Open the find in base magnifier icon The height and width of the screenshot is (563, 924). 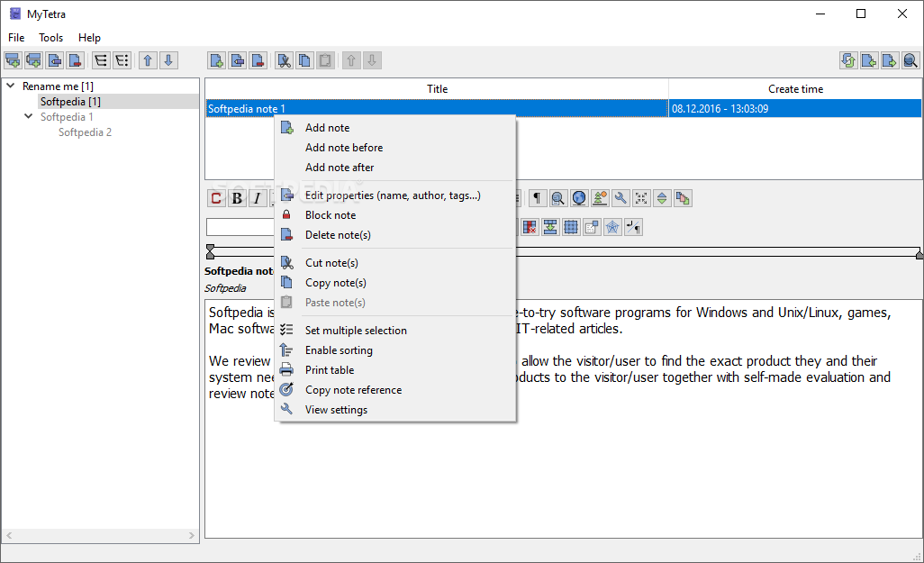[x=910, y=60]
